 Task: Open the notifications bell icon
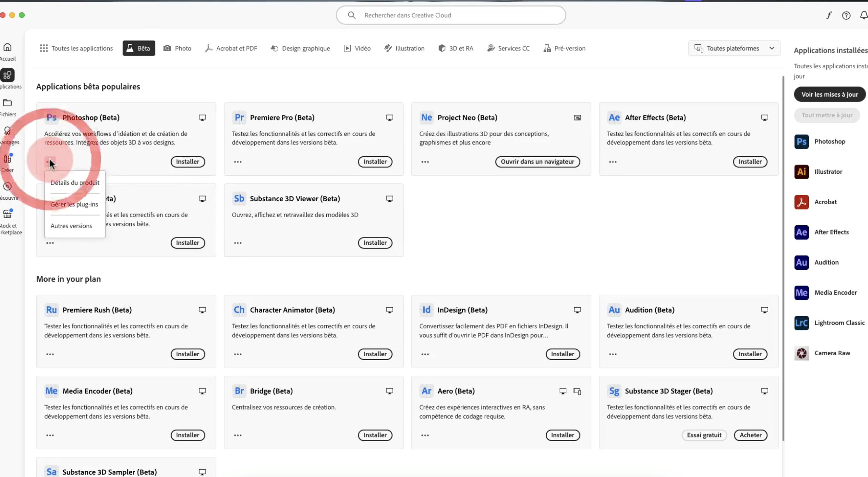tap(863, 15)
